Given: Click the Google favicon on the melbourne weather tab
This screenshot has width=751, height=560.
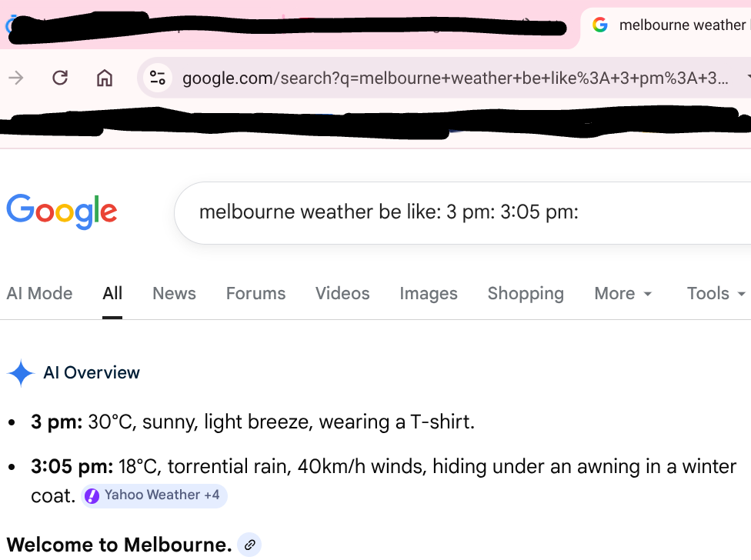Looking at the screenshot, I should tap(599, 24).
